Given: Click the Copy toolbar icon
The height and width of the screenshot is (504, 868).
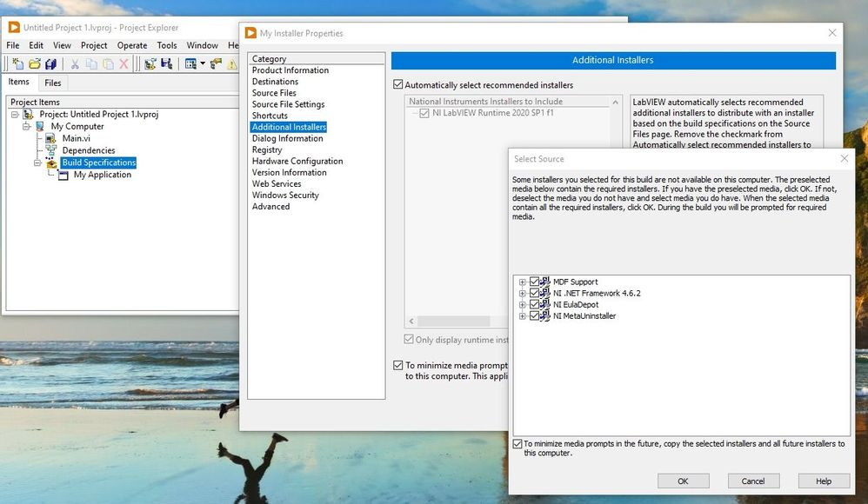Looking at the screenshot, I should pyautogui.click(x=91, y=63).
